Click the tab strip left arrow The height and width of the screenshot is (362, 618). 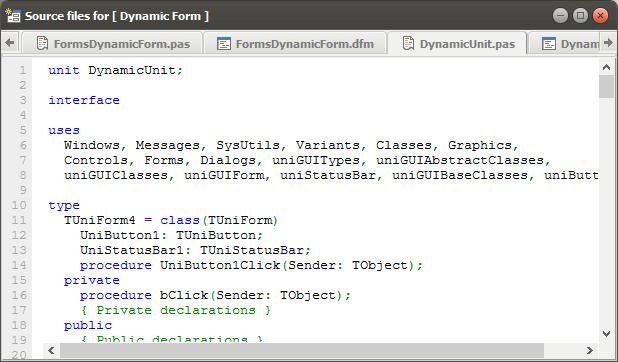coord(10,43)
